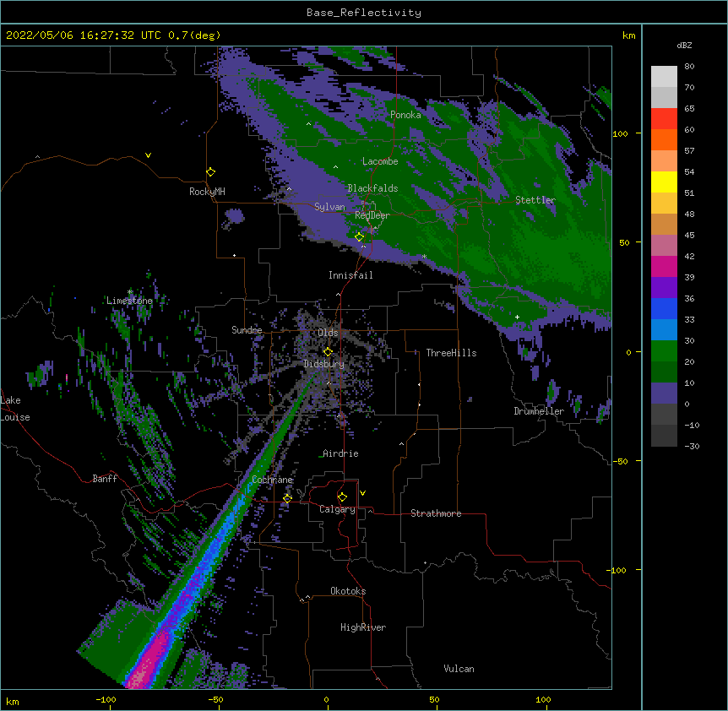Click the yellow diamond marker above RockyMH

click(x=211, y=172)
